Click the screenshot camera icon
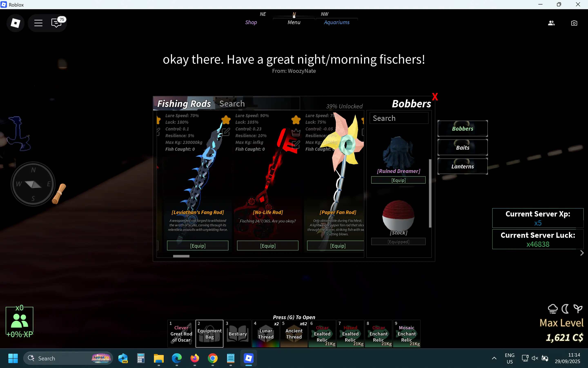Screen dimensions: 588x368 pos(574,23)
